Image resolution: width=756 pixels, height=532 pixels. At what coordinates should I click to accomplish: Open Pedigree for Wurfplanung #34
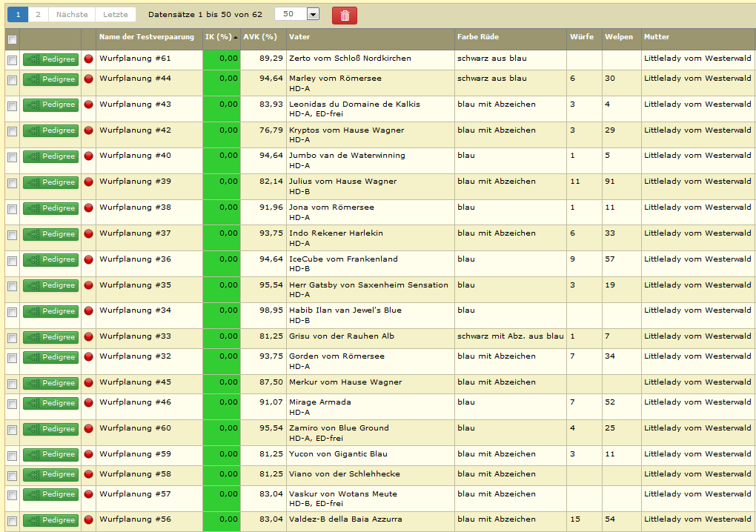[50, 311]
